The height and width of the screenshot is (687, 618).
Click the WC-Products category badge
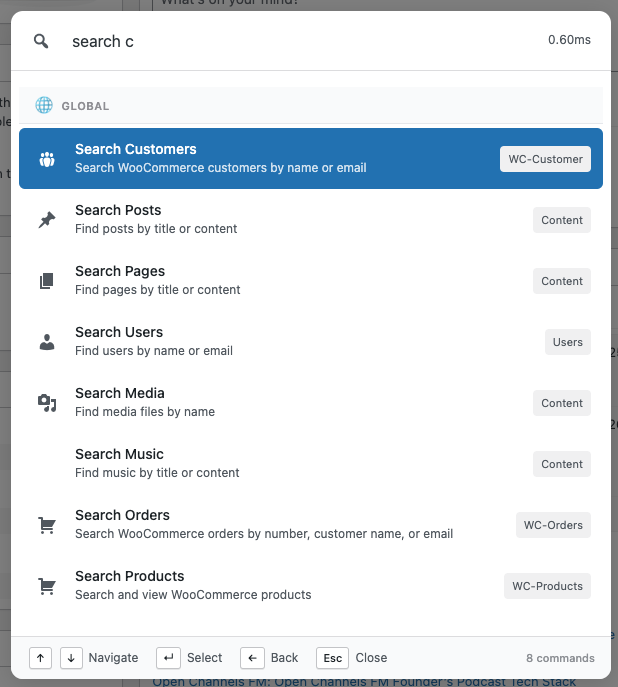pos(547,586)
